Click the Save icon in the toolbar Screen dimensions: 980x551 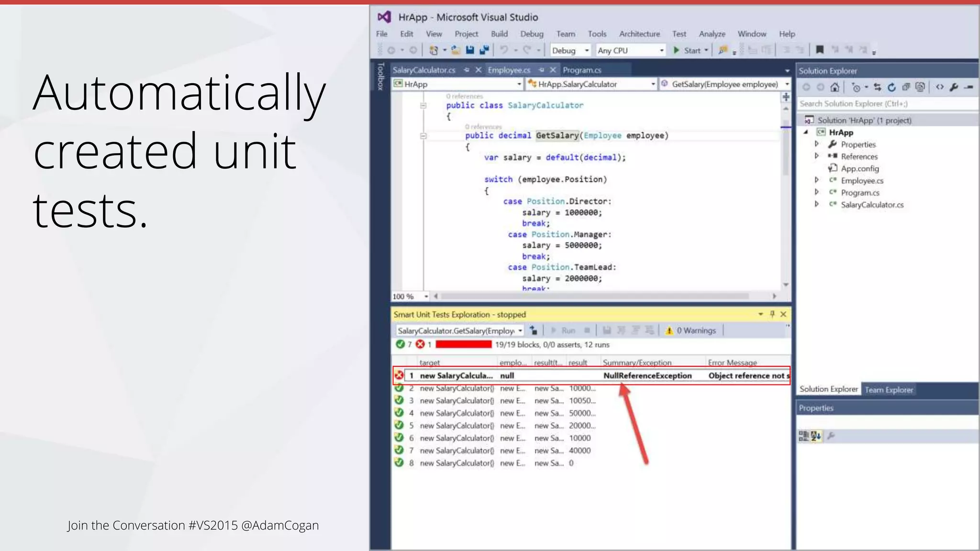[x=470, y=50]
